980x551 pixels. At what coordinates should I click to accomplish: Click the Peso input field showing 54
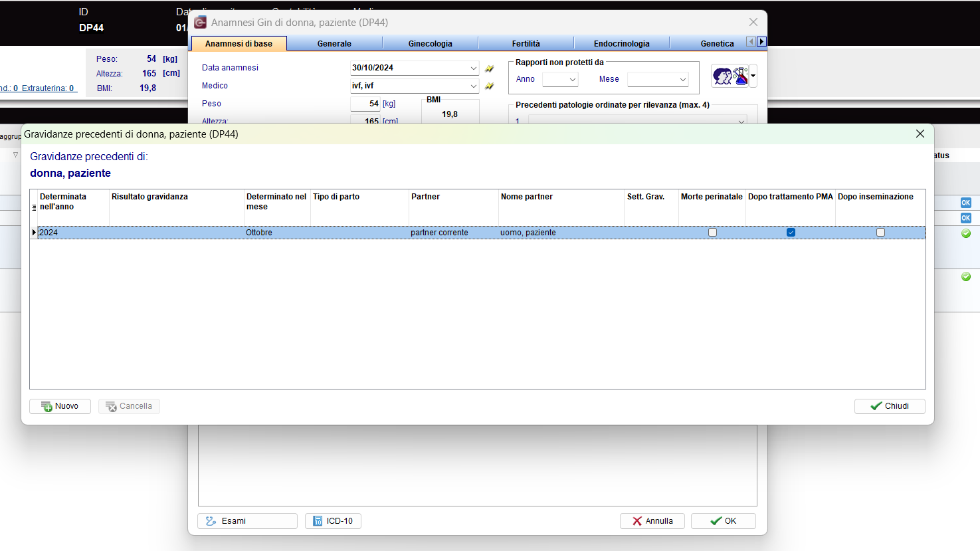coord(365,104)
